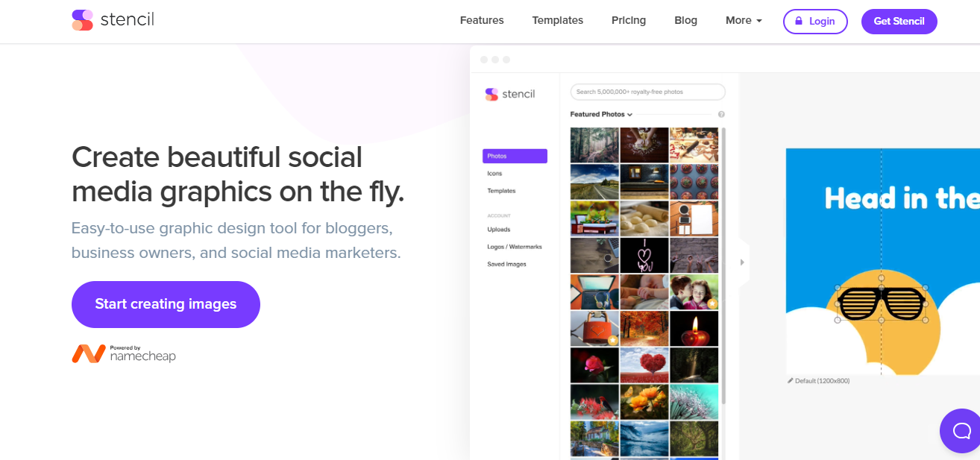Open the Features menu item
Image resolution: width=980 pixels, height=460 pixels.
[x=482, y=21]
